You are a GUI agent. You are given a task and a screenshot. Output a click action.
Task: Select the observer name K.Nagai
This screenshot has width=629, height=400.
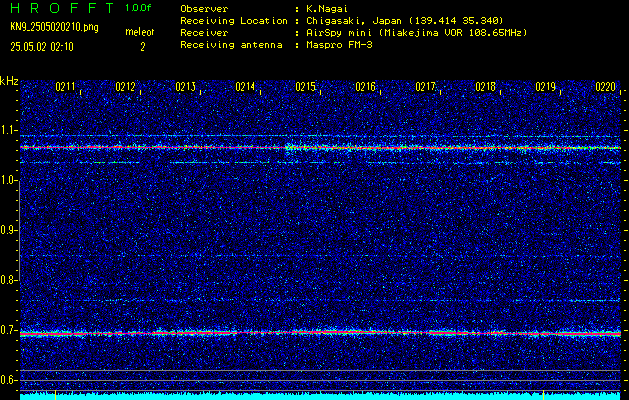[327, 8]
